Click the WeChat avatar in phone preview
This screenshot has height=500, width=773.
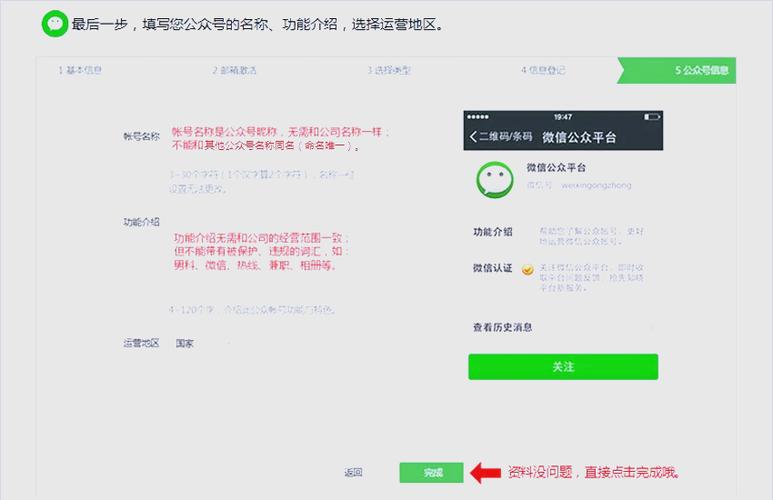click(495, 180)
